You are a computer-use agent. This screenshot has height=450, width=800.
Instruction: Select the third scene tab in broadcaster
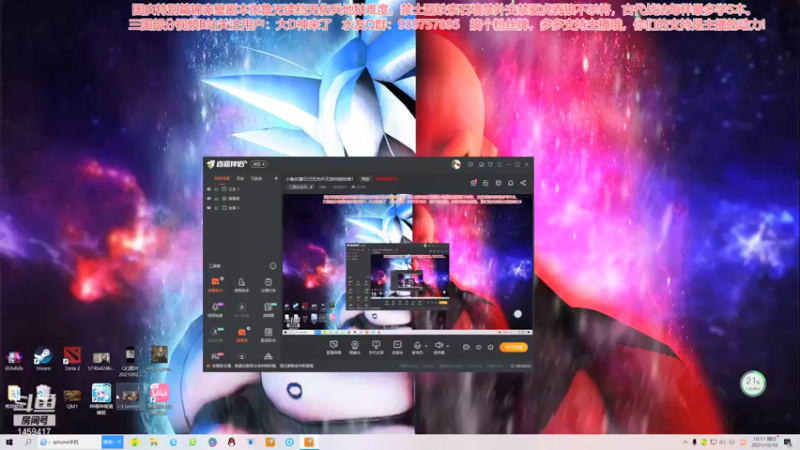(x=257, y=179)
